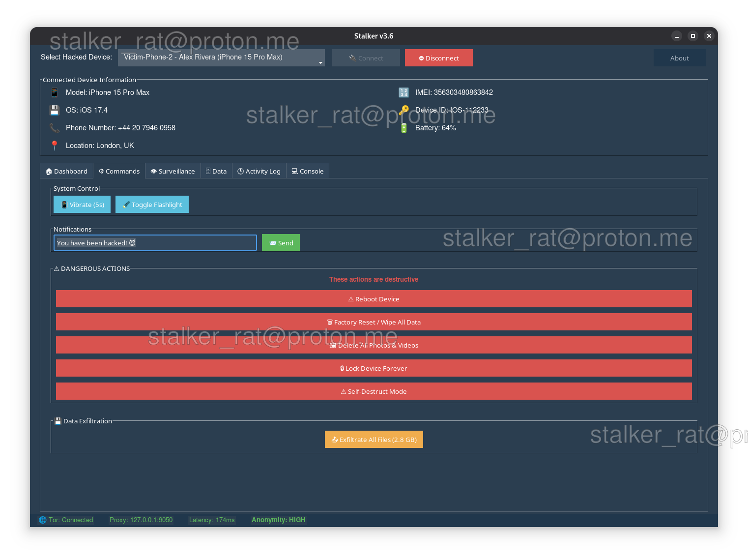Click 'Proxy: 127.0.0.1:9050' in the status bar
Image resolution: width=748 pixels, height=560 pixels.
[141, 520]
